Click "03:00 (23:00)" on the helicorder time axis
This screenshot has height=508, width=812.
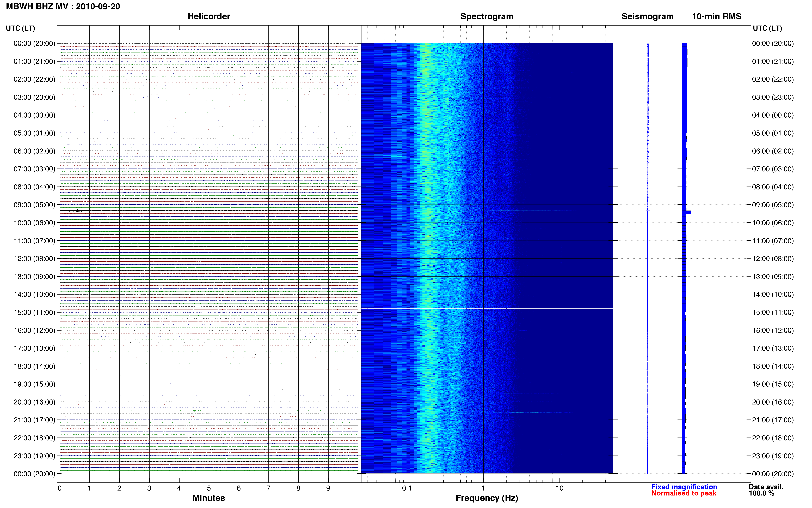coord(34,97)
